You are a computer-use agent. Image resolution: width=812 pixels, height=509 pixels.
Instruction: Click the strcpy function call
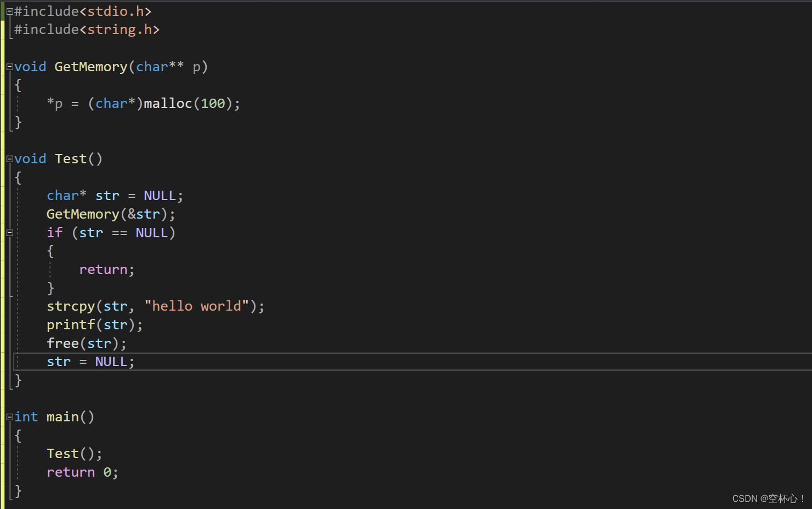[x=156, y=306]
